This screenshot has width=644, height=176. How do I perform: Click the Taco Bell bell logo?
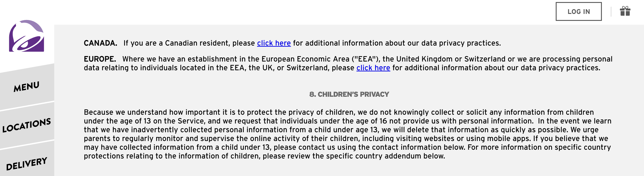click(26, 36)
